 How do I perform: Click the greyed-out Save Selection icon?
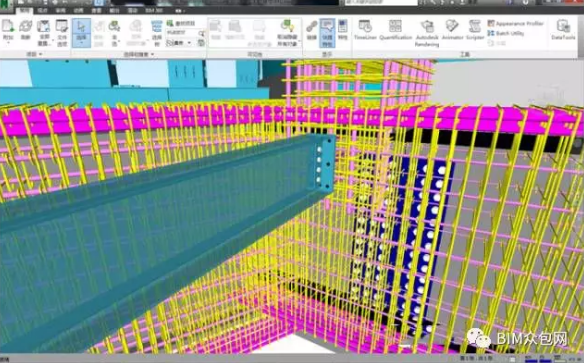click(x=99, y=26)
